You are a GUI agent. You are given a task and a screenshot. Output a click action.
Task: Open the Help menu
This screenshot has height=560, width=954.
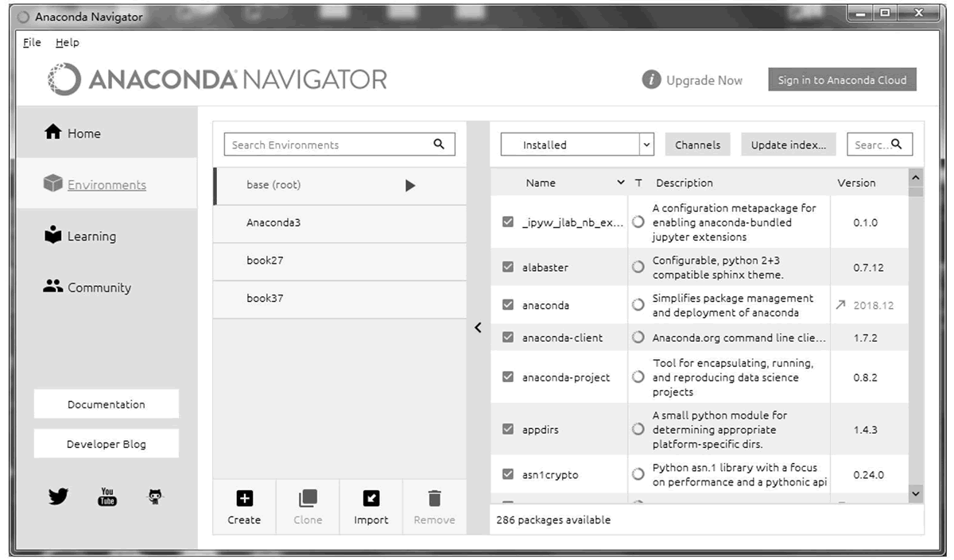68,43
